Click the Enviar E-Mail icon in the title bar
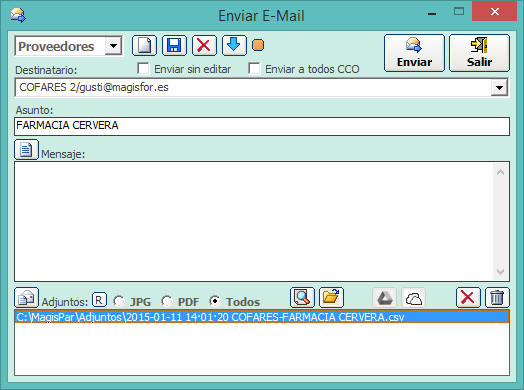524x390 pixels. tap(18, 15)
